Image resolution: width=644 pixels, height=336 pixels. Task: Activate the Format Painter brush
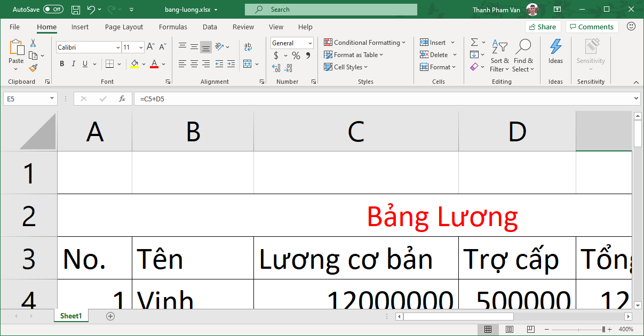click(33, 68)
